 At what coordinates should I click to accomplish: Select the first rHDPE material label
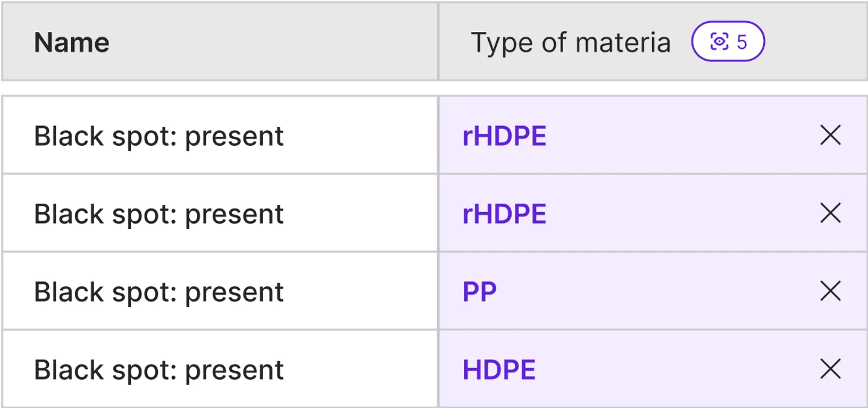[x=504, y=136]
